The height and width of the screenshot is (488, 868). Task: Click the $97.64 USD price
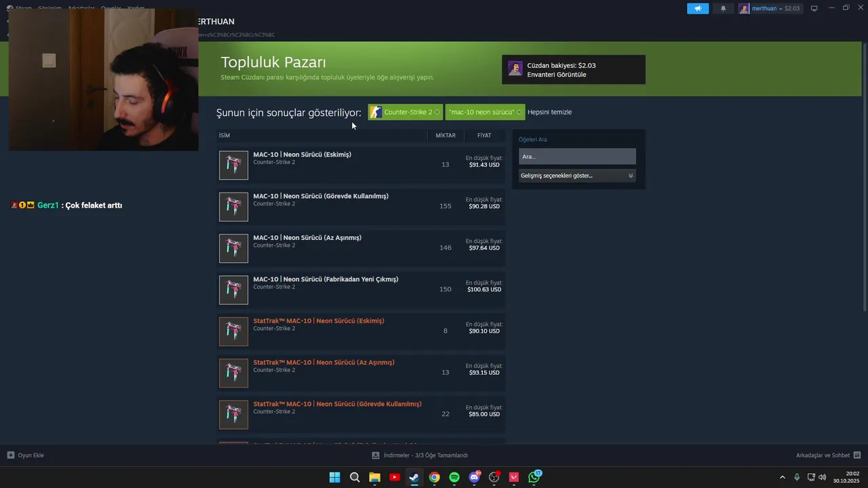pos(484,248)
